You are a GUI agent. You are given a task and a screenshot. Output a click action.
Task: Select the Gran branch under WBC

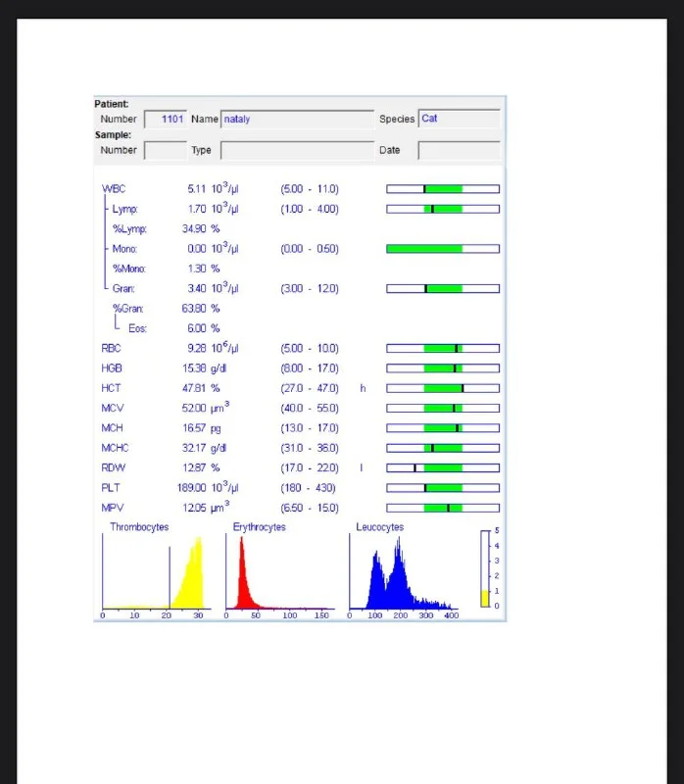click(122, 288)
